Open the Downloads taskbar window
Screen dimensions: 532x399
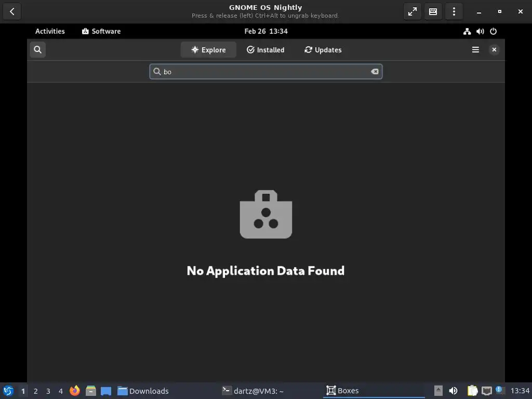[143, 391]
